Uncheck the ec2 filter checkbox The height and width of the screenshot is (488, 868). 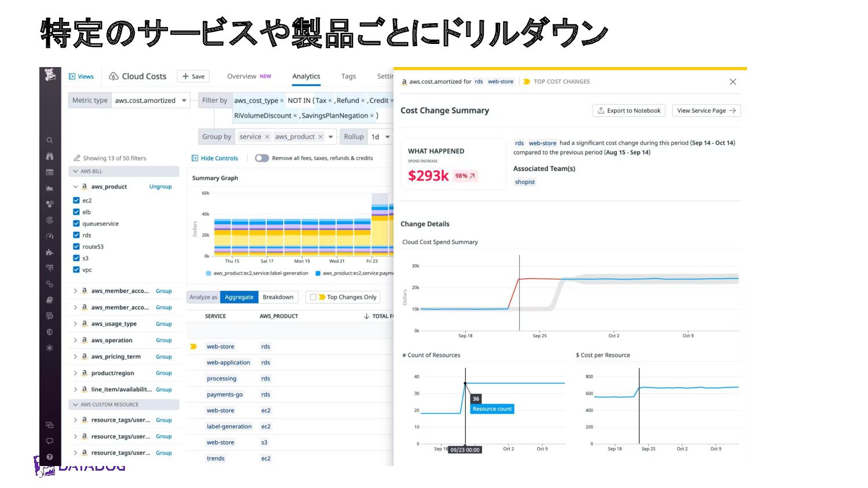pyautogui.click(x=76, y=200)
